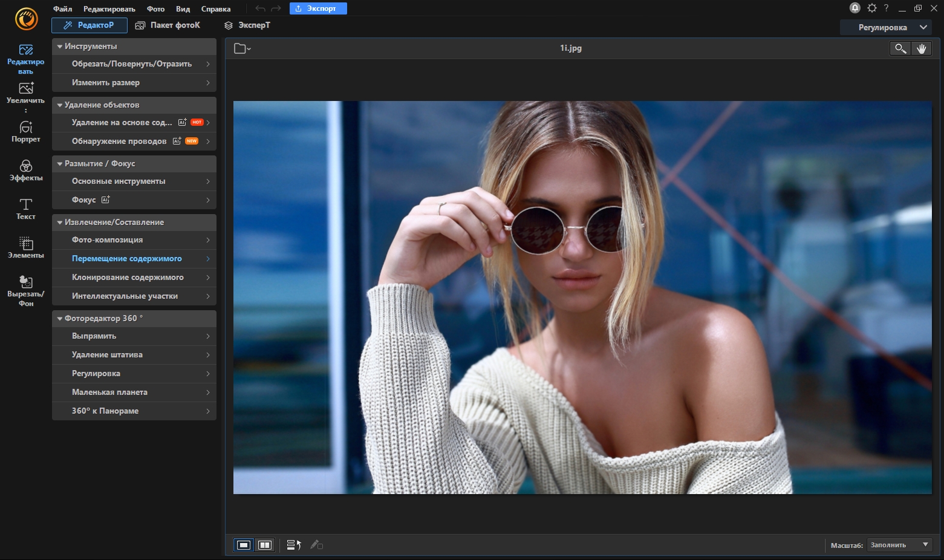Open the Файл menu
The height and width of the screenshot is (560, 944).
point(62,8)
